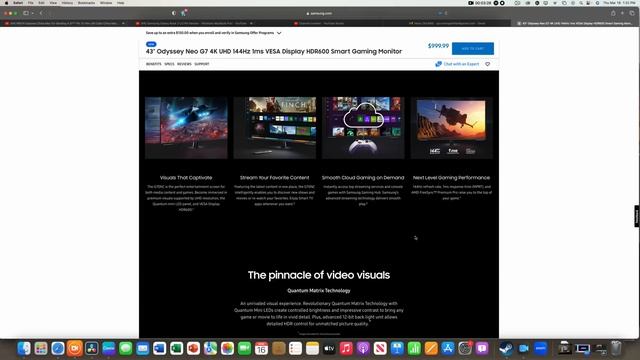
Task: Open Pages app in the dock
Action: [431, 348]
